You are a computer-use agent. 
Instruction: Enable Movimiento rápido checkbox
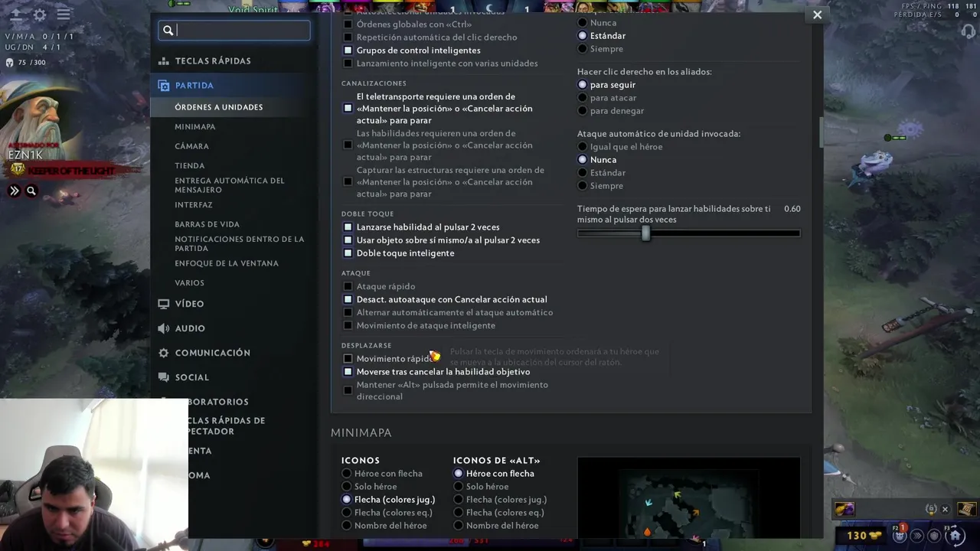[348, 359]
